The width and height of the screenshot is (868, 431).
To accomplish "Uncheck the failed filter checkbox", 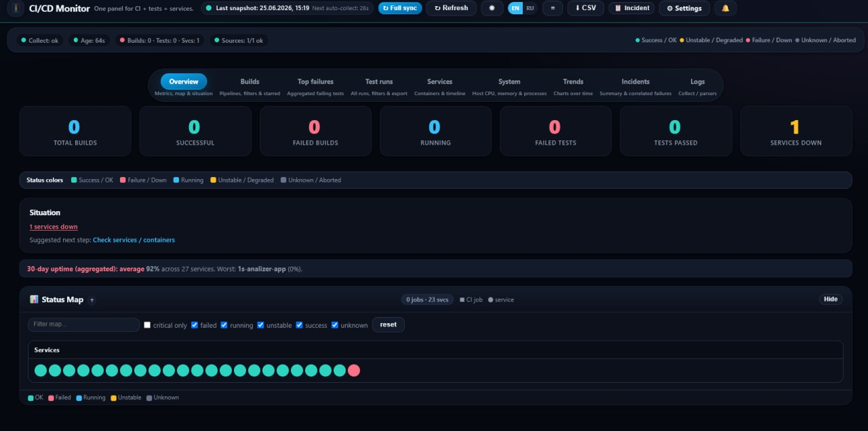I will (x=195, y=325).
